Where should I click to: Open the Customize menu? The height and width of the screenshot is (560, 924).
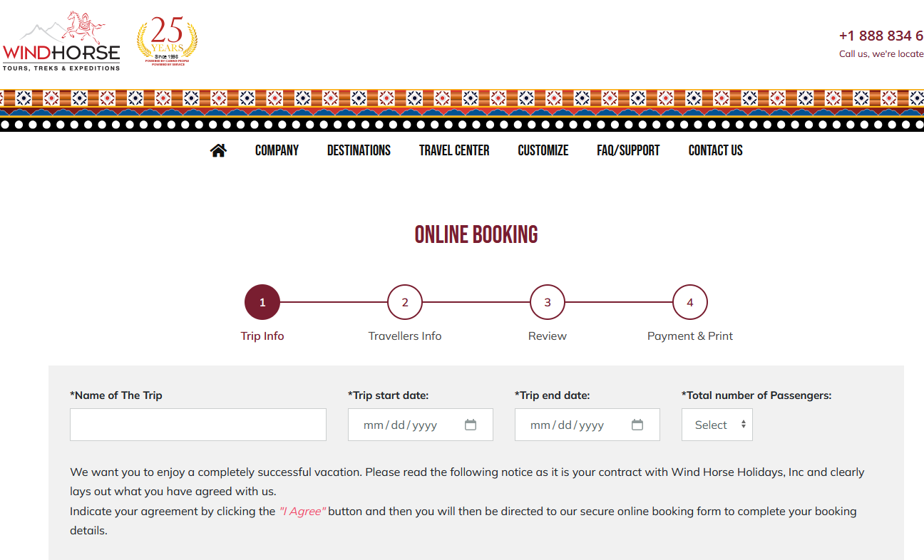tap(543, 150)
